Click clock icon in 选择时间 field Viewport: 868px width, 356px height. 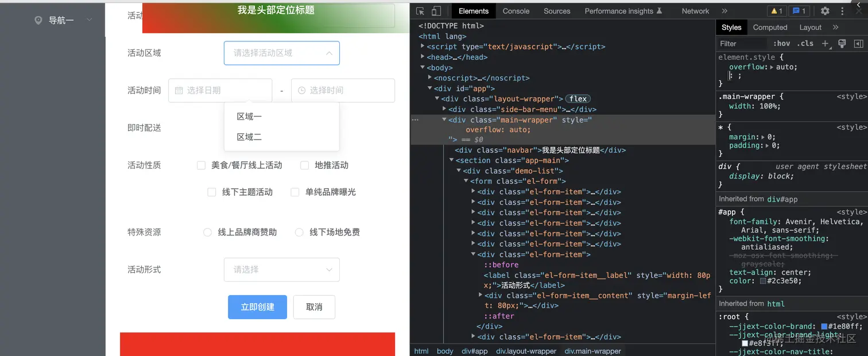click(x=301, y=90)
